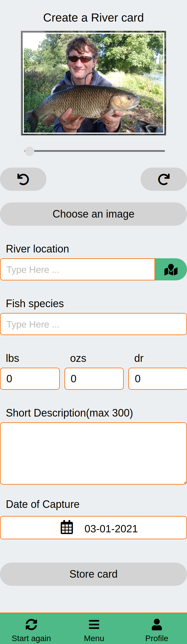Open the Profile person icon
This screenshot has height=644, width=187.
[x=157, y=624]
